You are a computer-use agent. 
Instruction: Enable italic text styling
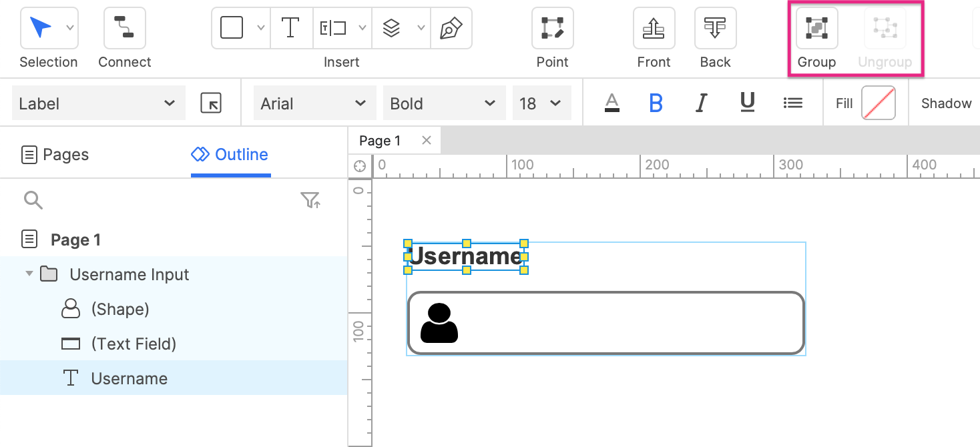pos(701,103)
